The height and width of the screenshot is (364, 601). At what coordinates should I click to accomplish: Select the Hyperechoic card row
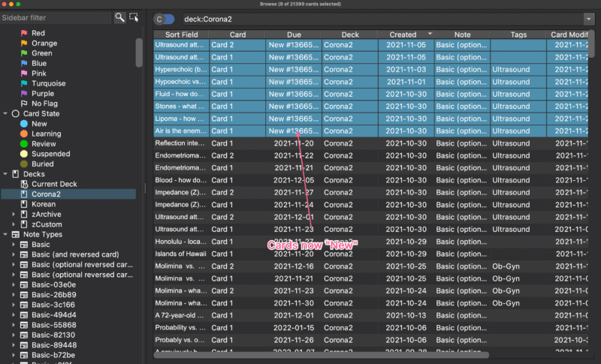370,70
